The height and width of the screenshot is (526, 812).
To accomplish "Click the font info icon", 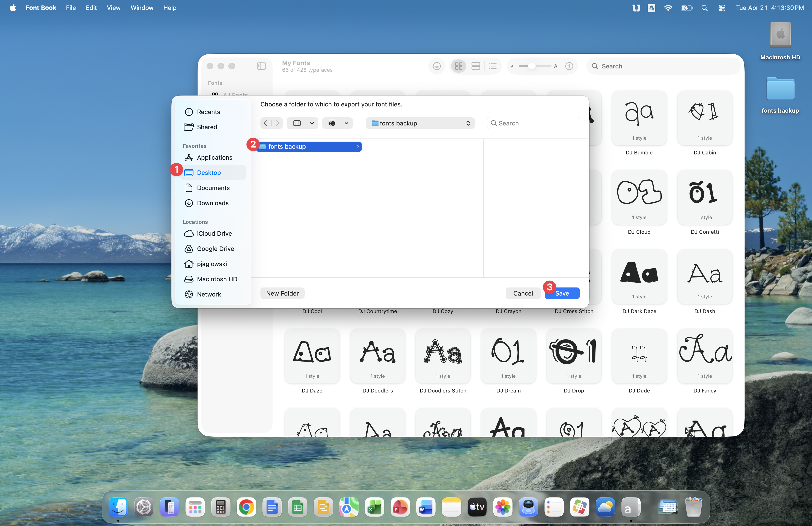I will (x=569, y=66).
